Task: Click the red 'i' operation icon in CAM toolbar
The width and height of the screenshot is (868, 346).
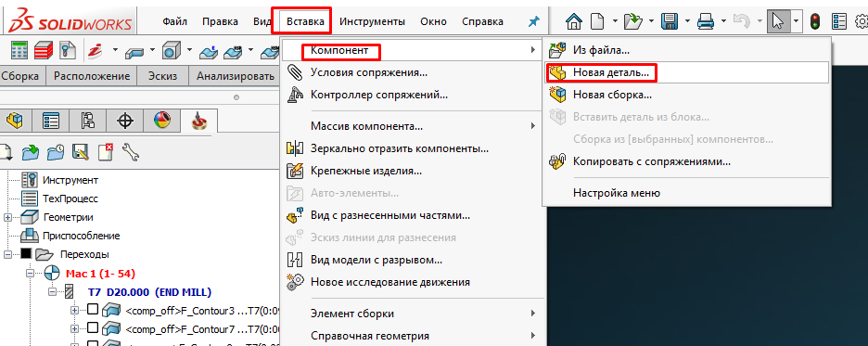Action: point(96,51)
